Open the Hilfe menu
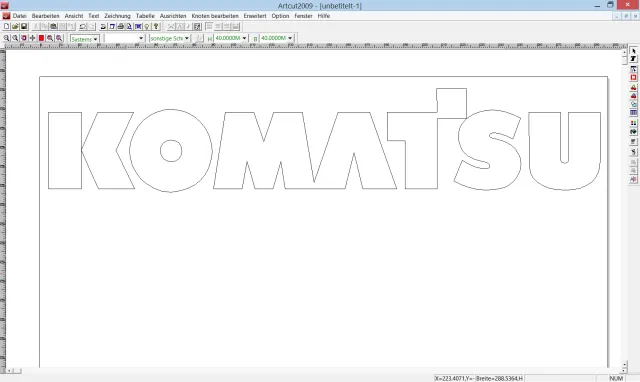Viewport: 640px width, 382px height. point(324,16)
